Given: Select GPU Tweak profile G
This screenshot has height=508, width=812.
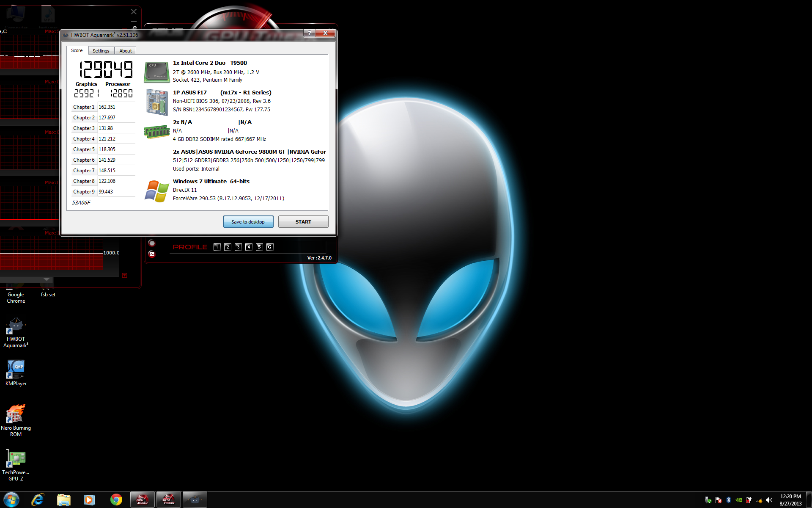Looking at the screenshot, I should point(270,247).
